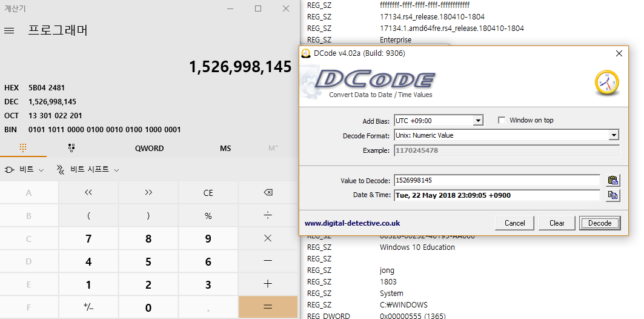The height and width of the screenshot is (319, 644).
Task: Click digit 2 on calculator
Action: point(148,284)
